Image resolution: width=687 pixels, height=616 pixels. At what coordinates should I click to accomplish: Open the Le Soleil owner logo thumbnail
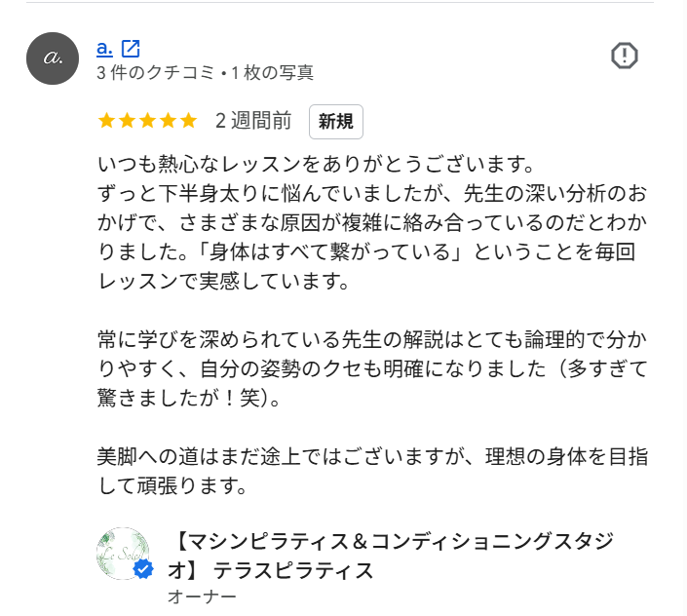coord(123,554)
